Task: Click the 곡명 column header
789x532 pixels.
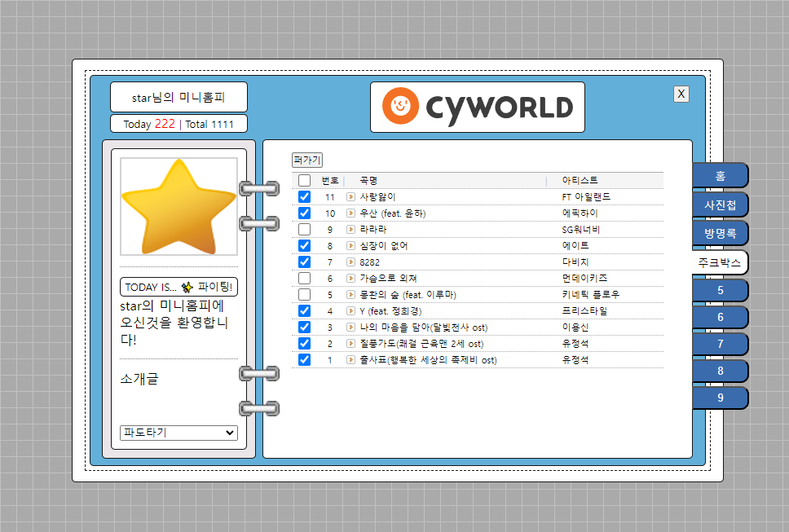Action: pyautogui.click(x=368, y=181)
